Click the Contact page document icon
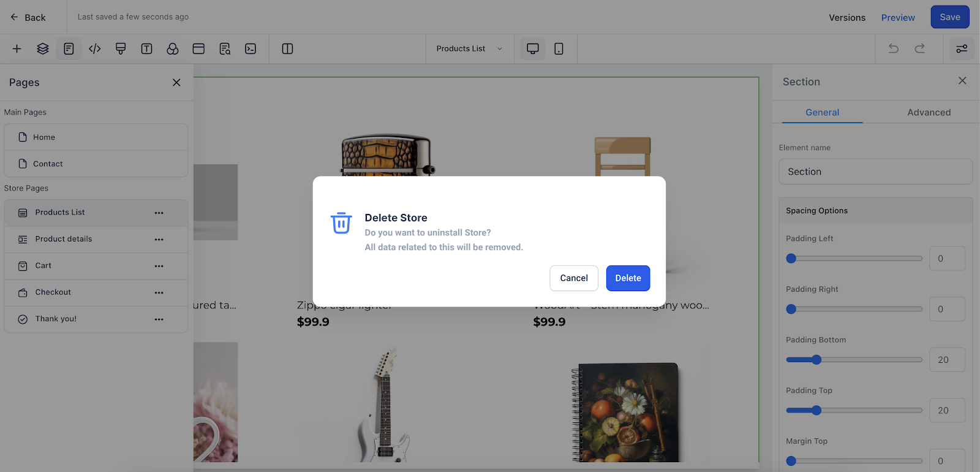The width and height of the screenshot is (980, 472). tap(23, 164)
